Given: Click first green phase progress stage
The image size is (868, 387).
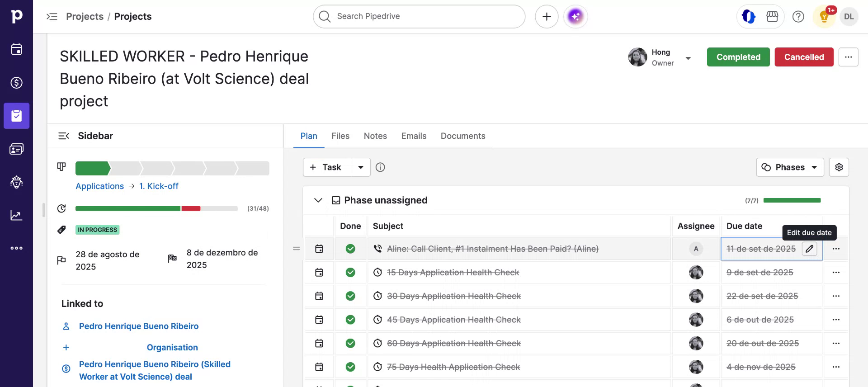Looking at the screenshot, I should [93, 168].
